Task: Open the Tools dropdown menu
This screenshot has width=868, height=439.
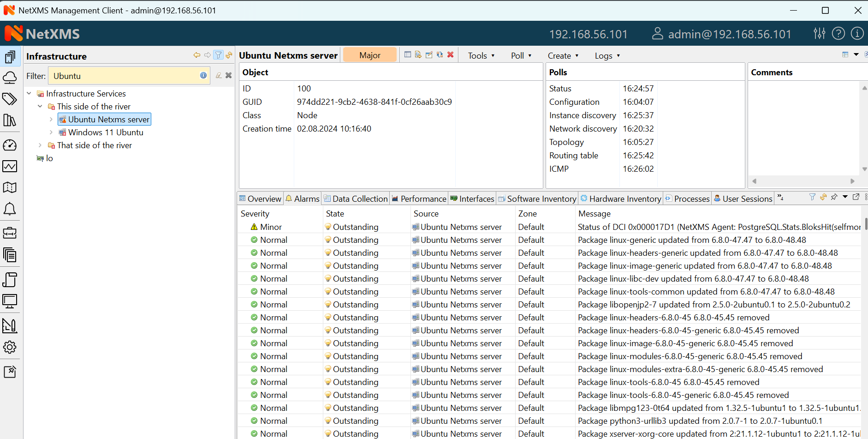Action: [x=481, y=56]
